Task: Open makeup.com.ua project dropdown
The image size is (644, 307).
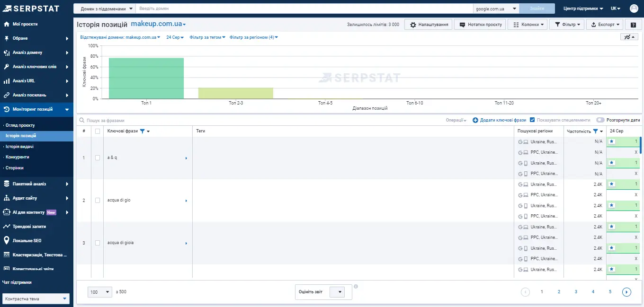Action: pos(158,24)
